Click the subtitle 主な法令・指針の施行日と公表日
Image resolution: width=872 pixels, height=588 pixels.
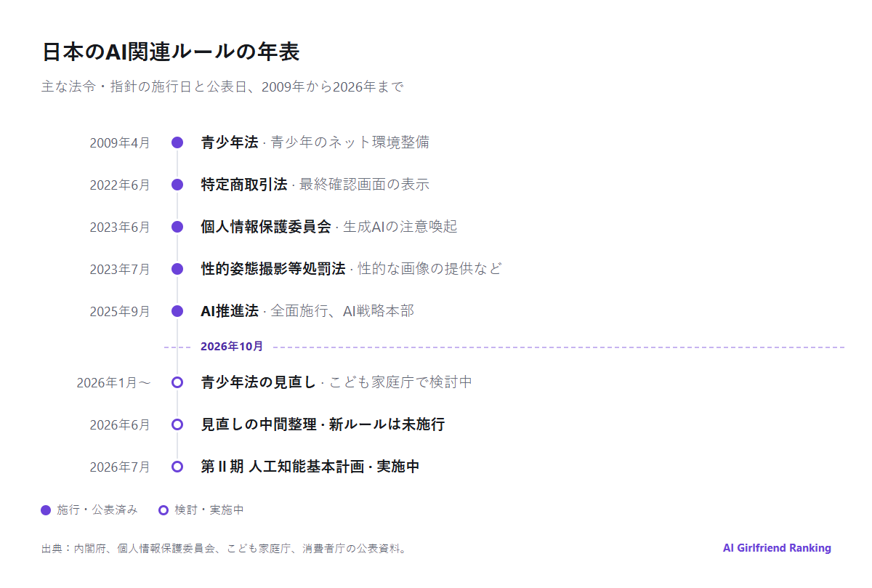point(222,87)
